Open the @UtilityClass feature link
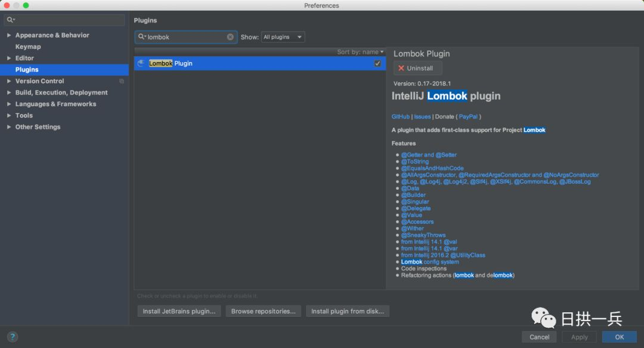The image size is (644, 348). tap(443, 255)
